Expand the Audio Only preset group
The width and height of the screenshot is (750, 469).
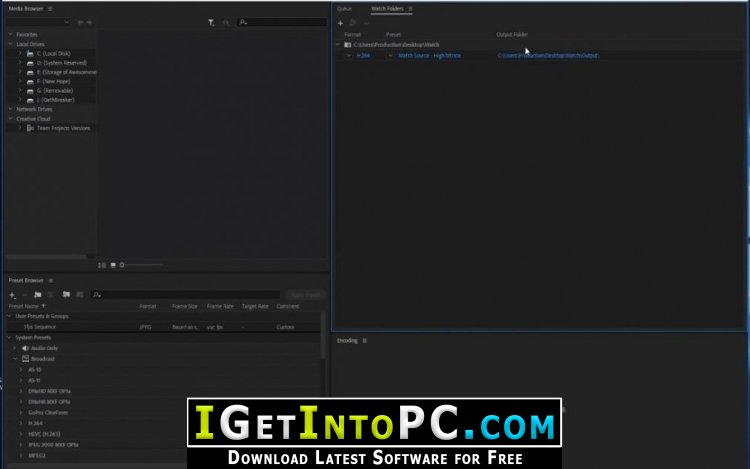[x=15, y=348]
